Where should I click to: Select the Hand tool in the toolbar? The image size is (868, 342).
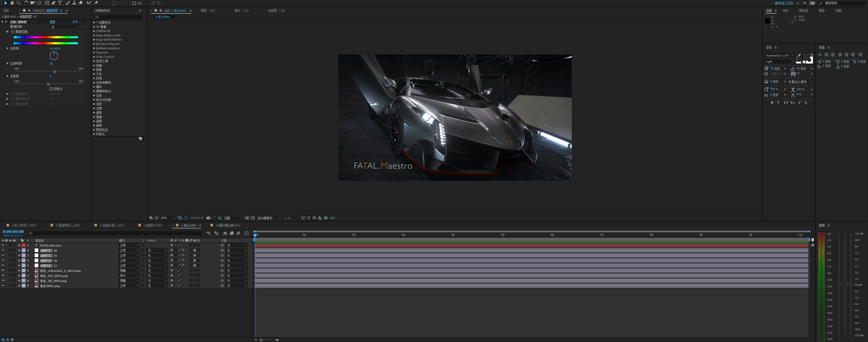[12, 3]
